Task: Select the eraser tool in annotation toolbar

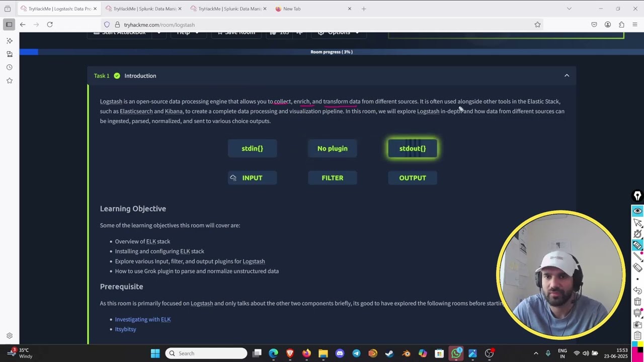Action: (x=637, y=268)
